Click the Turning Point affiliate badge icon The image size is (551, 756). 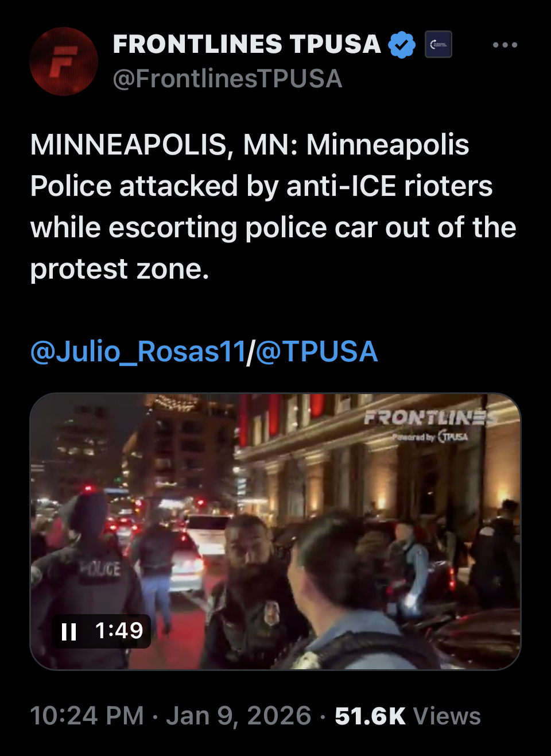point(439,44)
